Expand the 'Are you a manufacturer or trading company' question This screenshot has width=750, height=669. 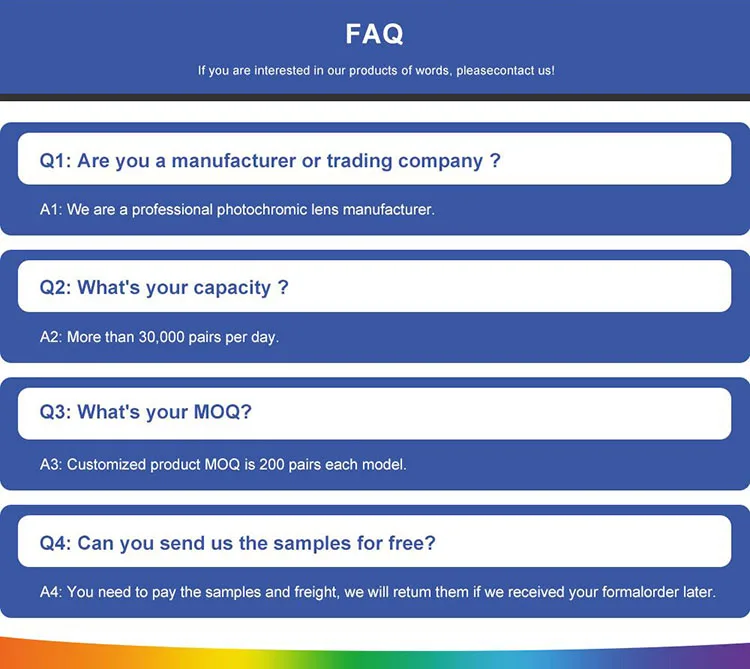pyautogui.click(x=374, y=160)
